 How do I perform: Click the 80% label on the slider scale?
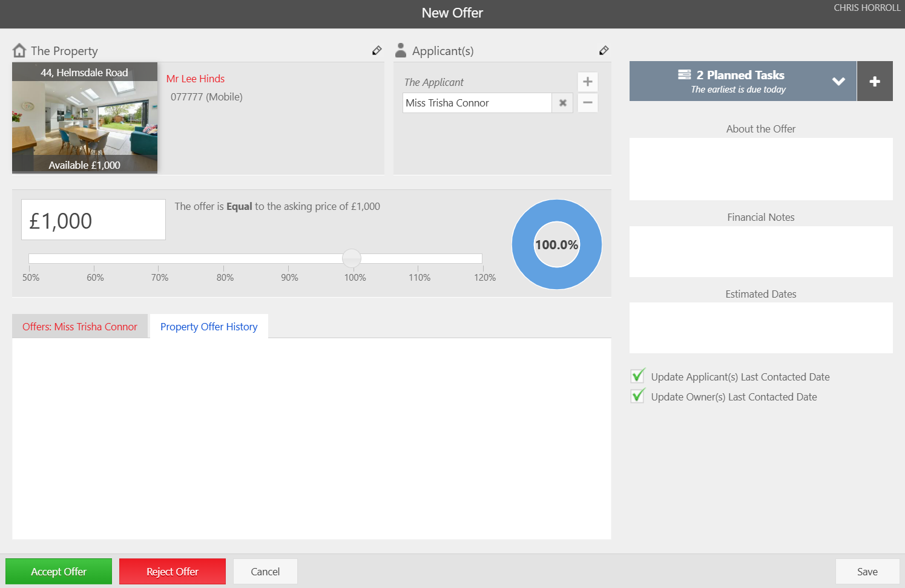[225, 277]
